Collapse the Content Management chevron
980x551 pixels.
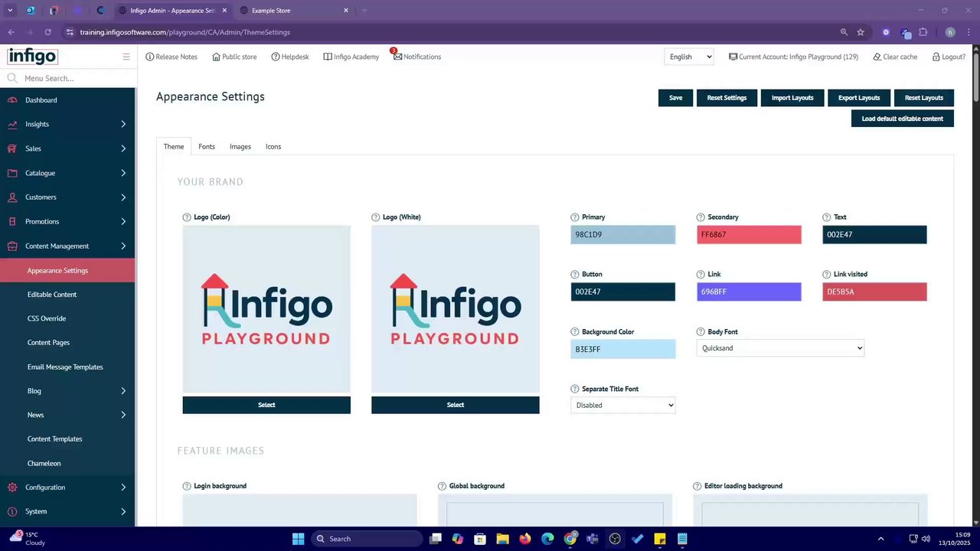coord(123,246)
